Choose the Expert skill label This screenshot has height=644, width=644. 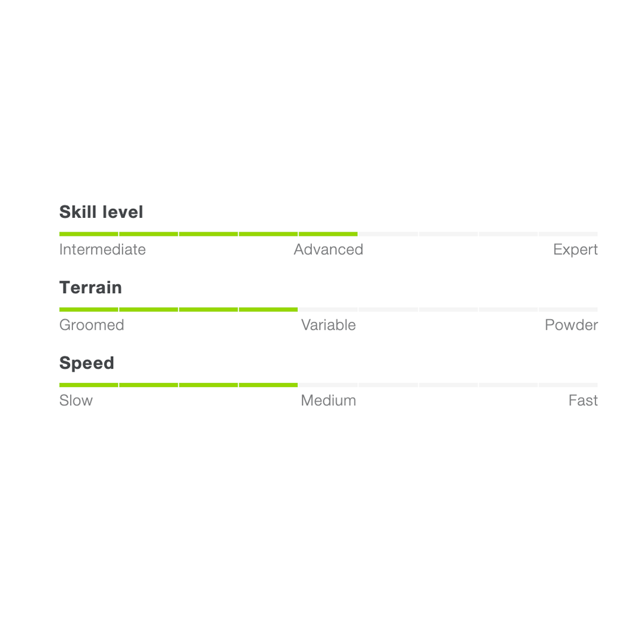pyautogui.click(x=575, y=250)
